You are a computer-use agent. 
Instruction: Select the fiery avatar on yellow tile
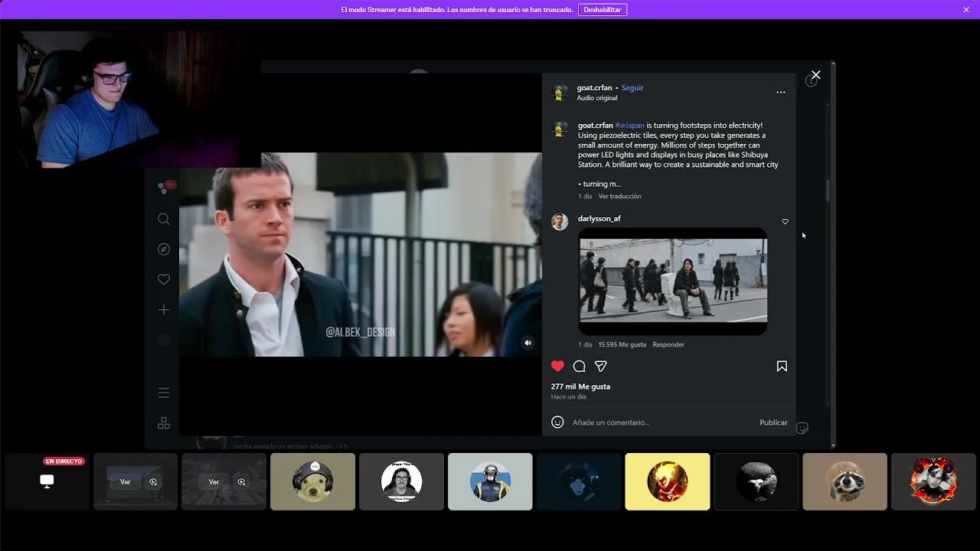coord(668,481)
